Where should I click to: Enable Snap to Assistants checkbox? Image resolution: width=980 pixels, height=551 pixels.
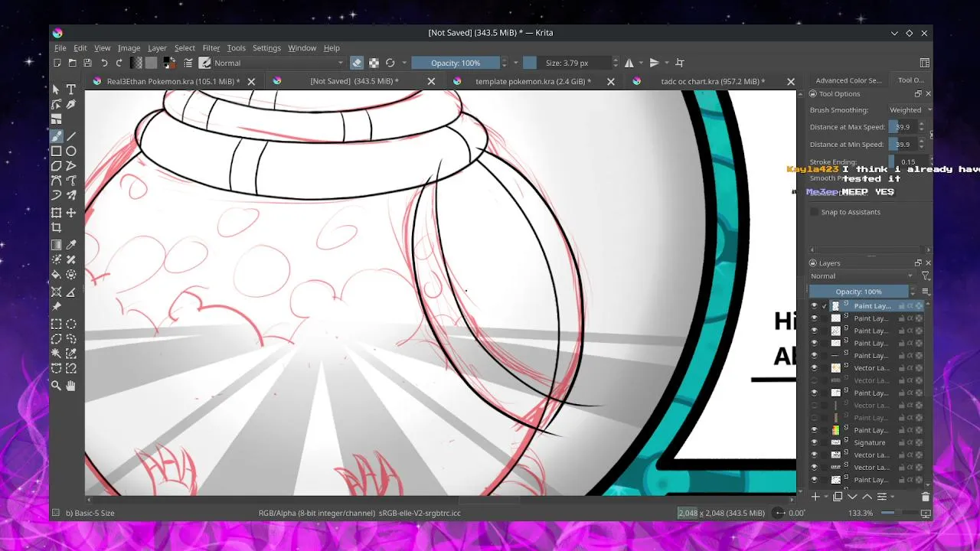pos(814,212)
